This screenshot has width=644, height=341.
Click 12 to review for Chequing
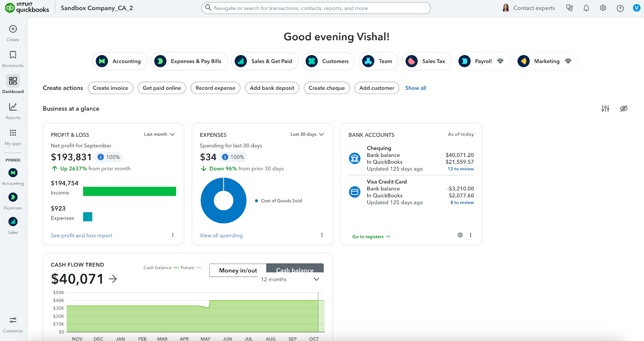click(x=461, y=169)
